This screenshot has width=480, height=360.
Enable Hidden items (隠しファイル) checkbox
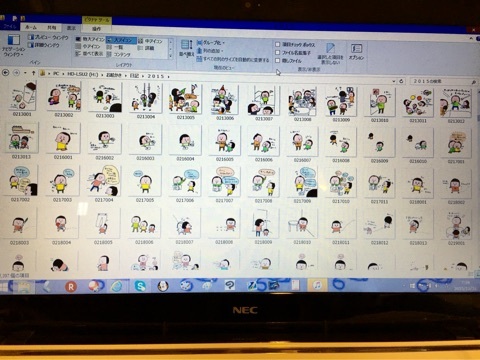(x=277, y=61)
